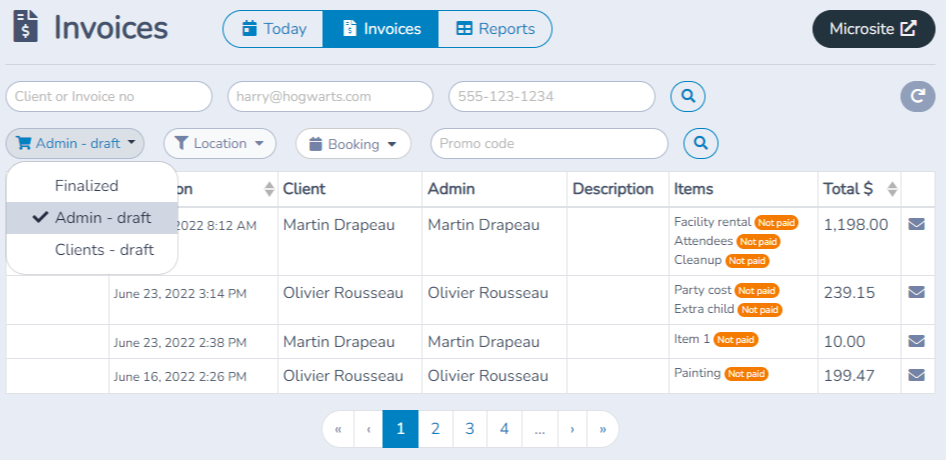Click the total amount 239.15
Viewport: 947px width, 460px height.
pos(849,293)
